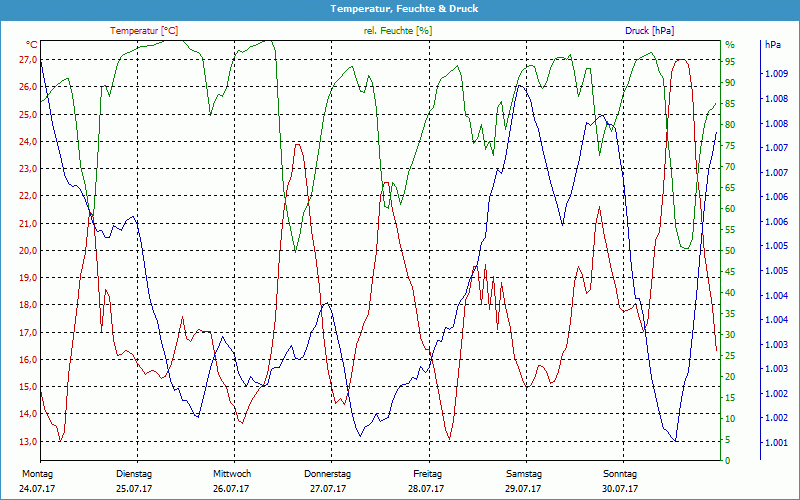The height and width of the screenshot is (500, 800).
Task: Click temperature axis value 23,0
Action: pyautogui.click(x=28, y=168)
